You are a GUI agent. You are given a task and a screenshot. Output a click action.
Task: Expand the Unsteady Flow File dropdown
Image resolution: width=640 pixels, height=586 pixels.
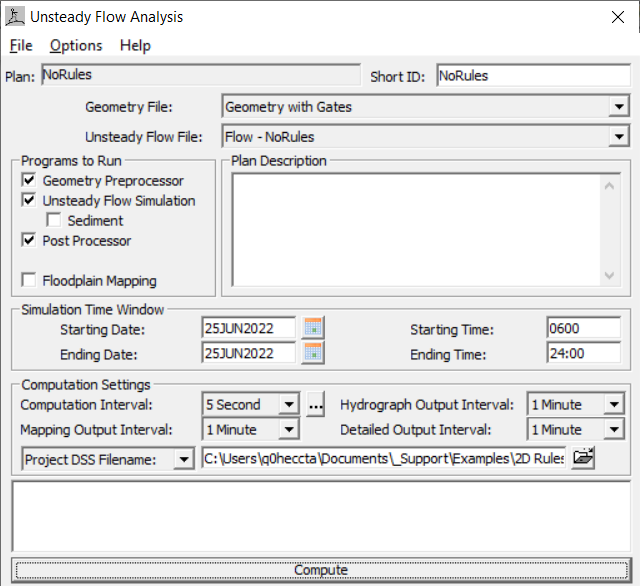(x=617, y=137)
